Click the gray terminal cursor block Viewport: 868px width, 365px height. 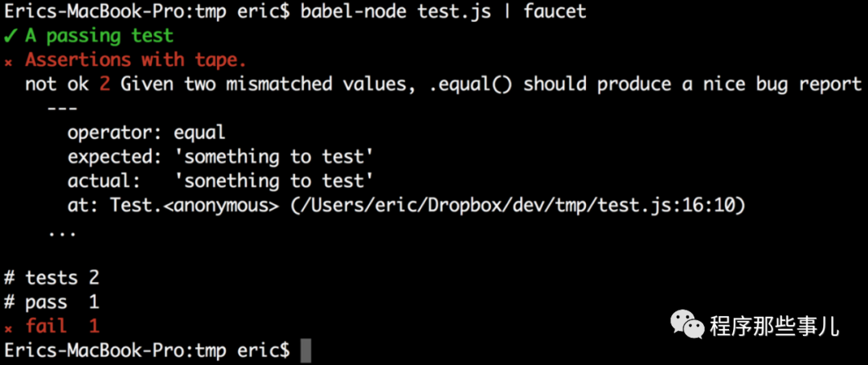coord(305,351)
